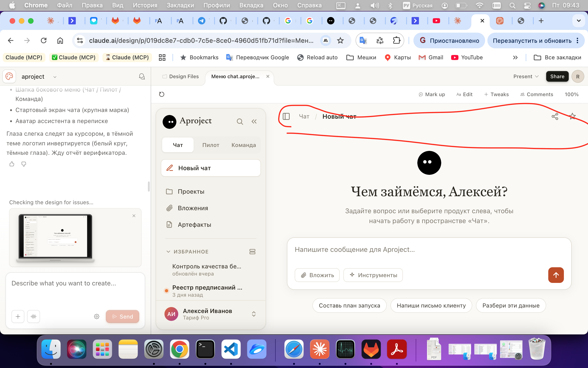Open the Все закладки folder
The image size is (588, 368).
[x=557, y=57]
